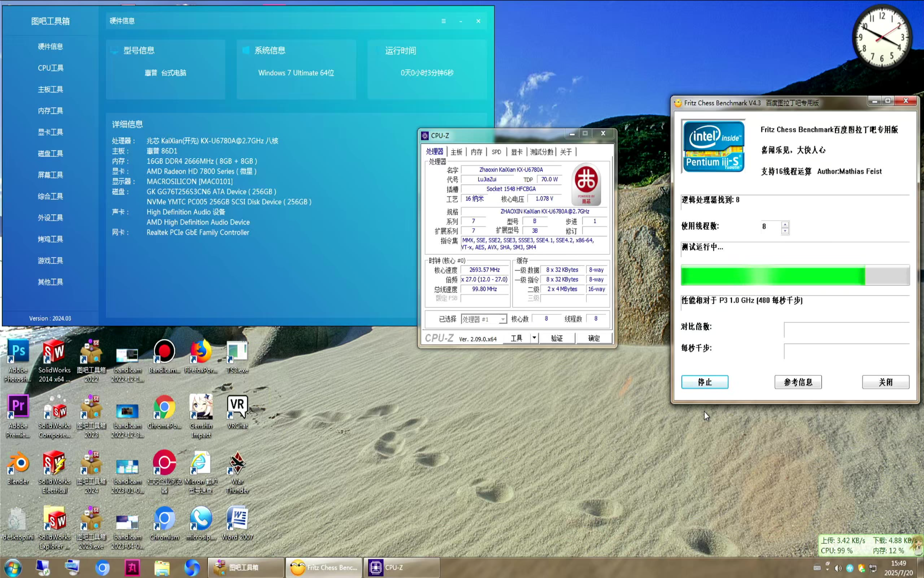
Task: Click the analog clock desktop gadget
Action: click(x=882, y=37)
